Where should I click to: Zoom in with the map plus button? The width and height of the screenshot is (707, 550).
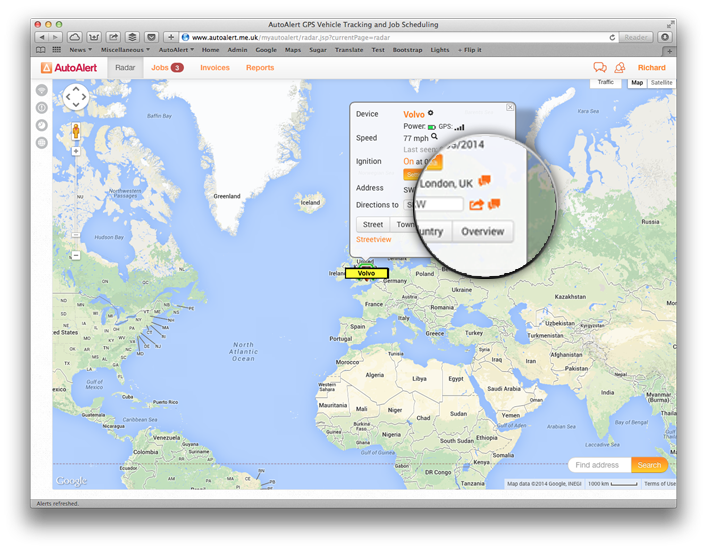76,151
